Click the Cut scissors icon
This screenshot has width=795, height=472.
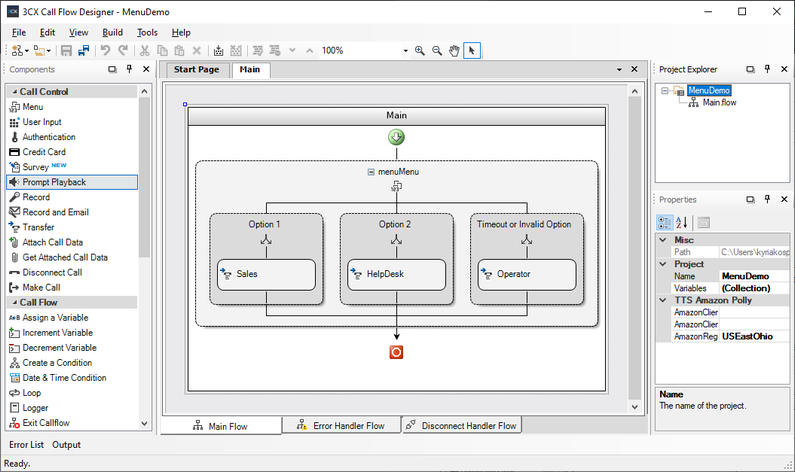[144, 51]
